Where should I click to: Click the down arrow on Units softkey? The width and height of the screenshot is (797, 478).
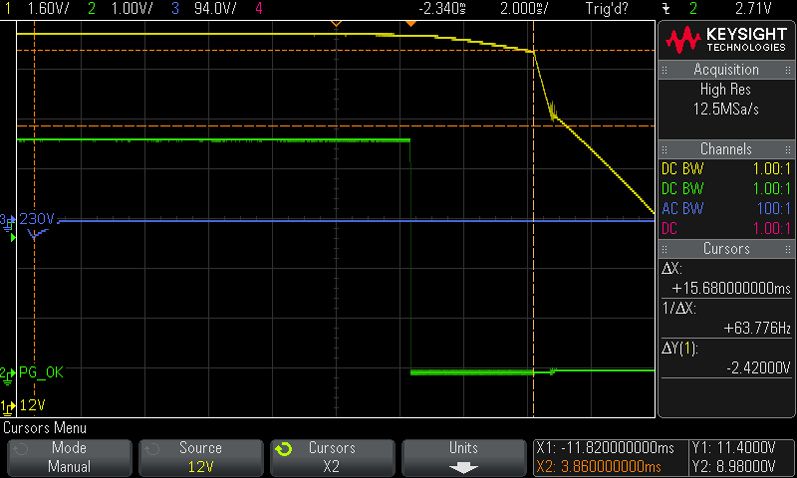(x=464, y=467)
